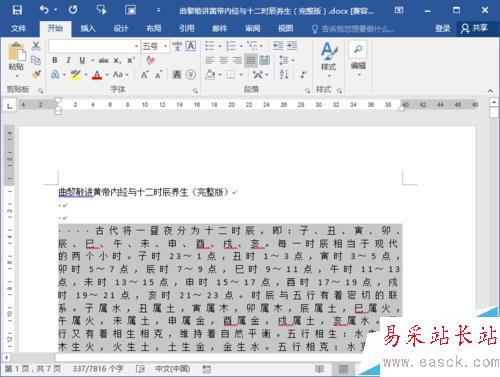The image size is (500, 377).
Task: Add phonetic guide to characters
Action: coord(177,46)
